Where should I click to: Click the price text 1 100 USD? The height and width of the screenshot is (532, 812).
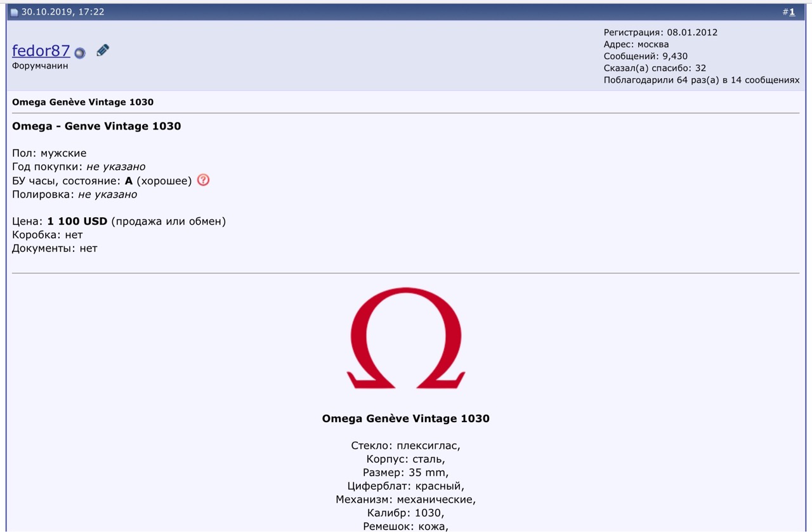(77, 222)
